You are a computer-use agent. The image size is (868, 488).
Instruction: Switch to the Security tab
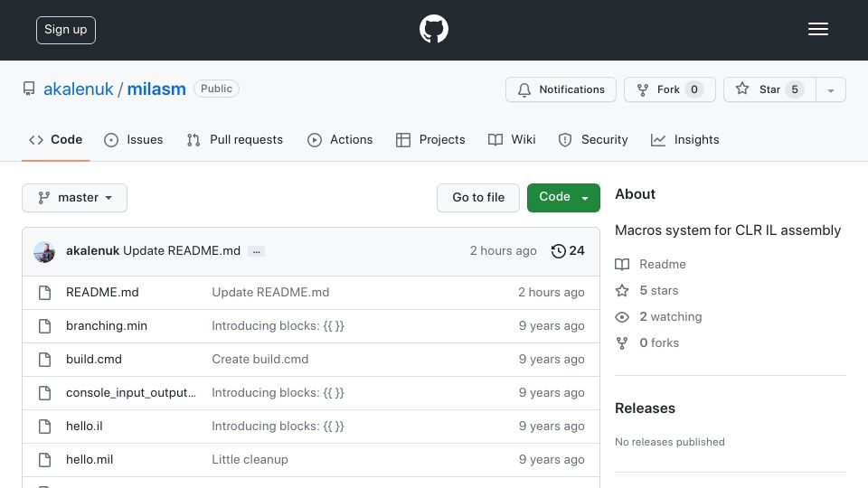tap(593, 139)
